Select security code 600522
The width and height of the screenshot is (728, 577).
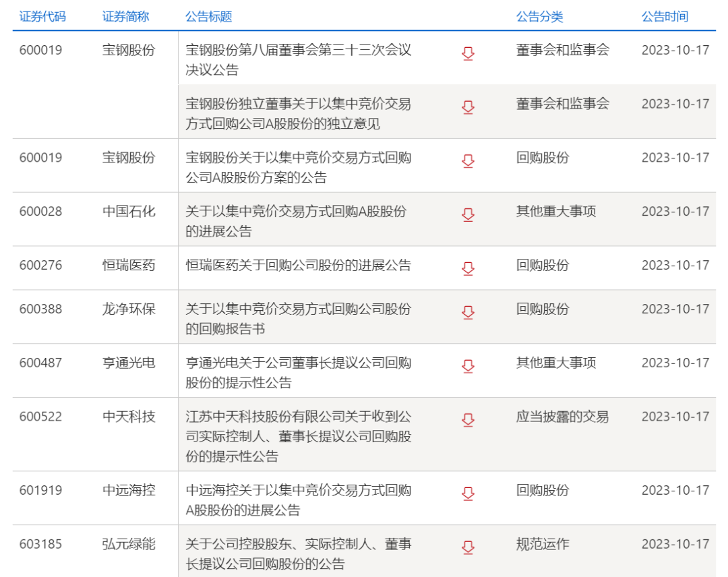[x=40, y=417]
